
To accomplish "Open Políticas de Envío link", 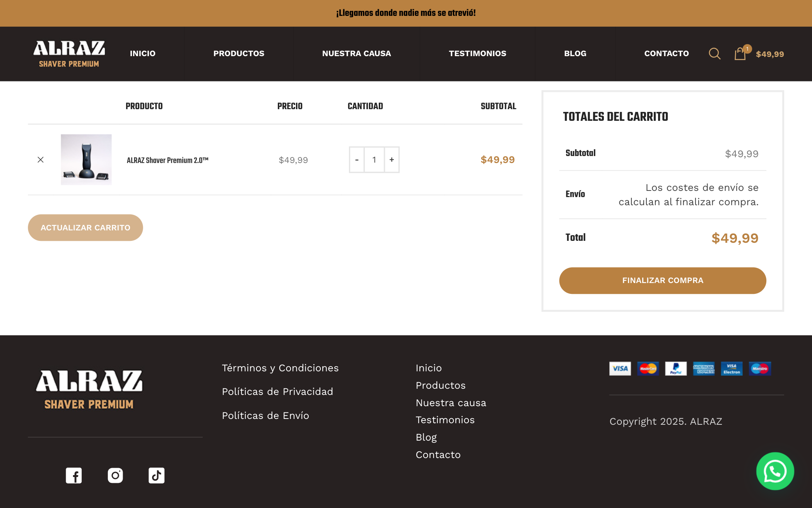I will coord(265,415).
